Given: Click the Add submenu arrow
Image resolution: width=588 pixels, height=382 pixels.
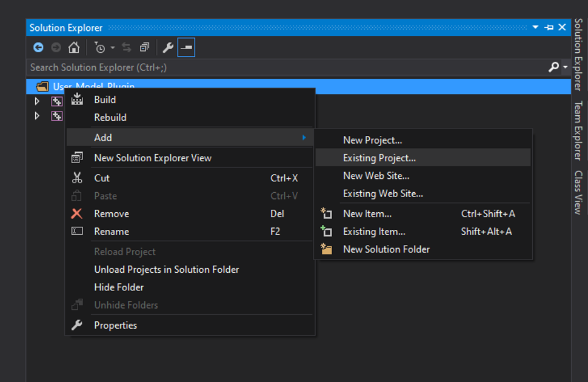Looking at the screenshot, I should click(304, 138).
